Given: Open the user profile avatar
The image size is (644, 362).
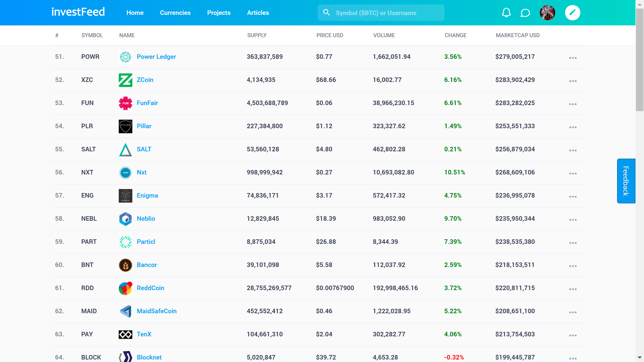Looking at the screenshot, I should [x=547, y=13].
